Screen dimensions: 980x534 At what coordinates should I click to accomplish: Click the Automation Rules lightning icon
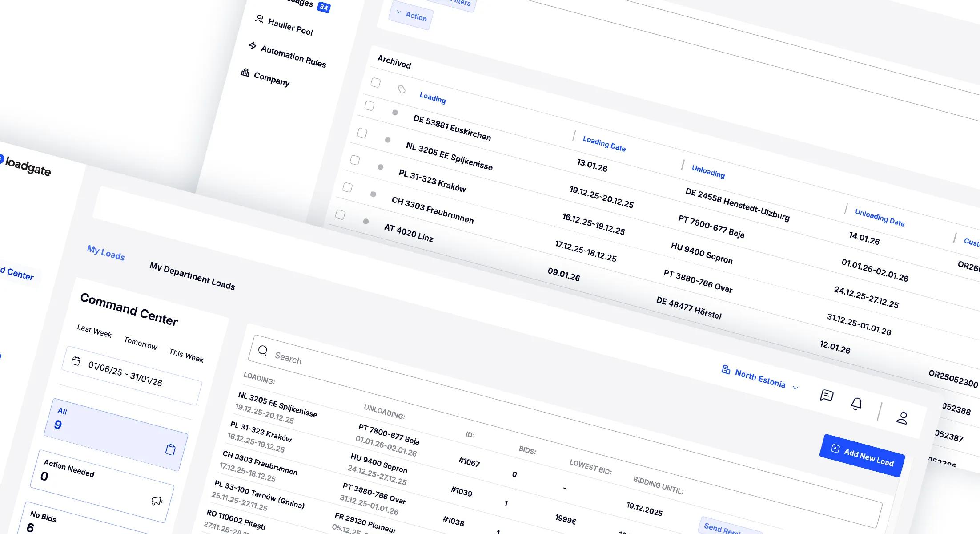(x=253, y=45)
